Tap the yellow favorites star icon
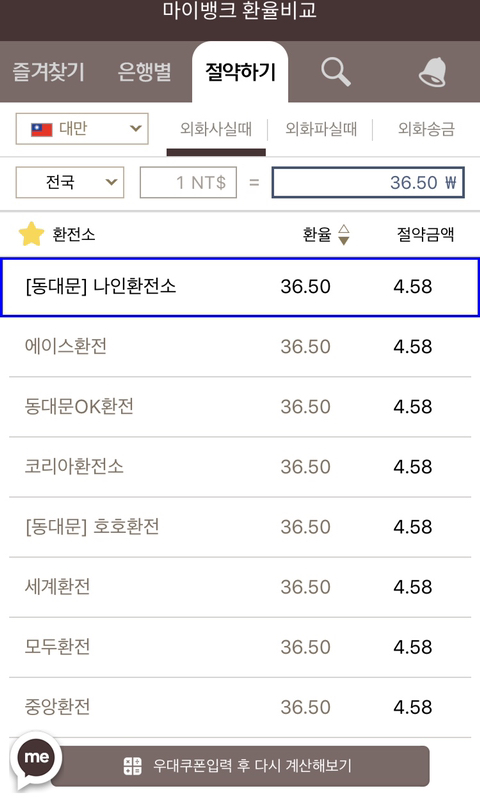Screen dimensions: 480x798 (31, 234)
